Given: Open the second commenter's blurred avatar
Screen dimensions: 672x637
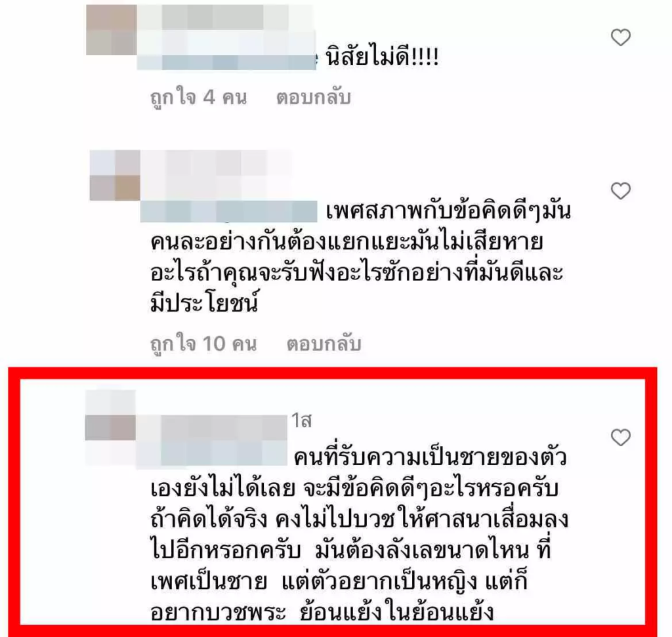Looking at the screenshot, I should (x=115, y=175).
